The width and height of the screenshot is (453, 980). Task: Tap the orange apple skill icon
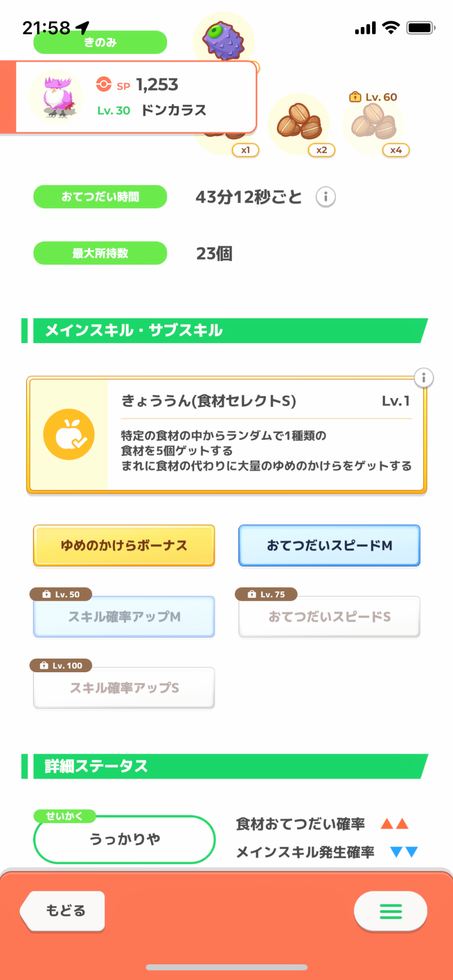pyautogui.click(x=69, y=434)
